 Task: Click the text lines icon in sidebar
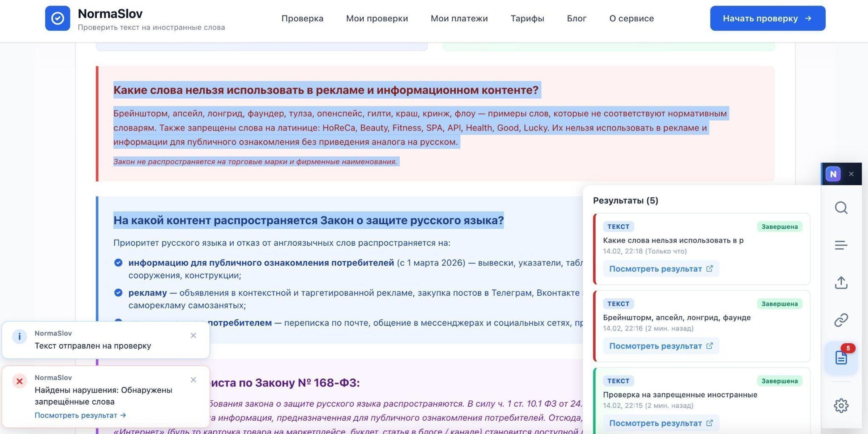841,245
